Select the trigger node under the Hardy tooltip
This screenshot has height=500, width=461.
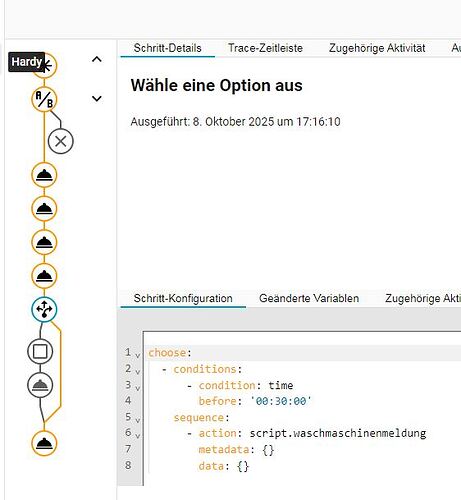point(44,66)
